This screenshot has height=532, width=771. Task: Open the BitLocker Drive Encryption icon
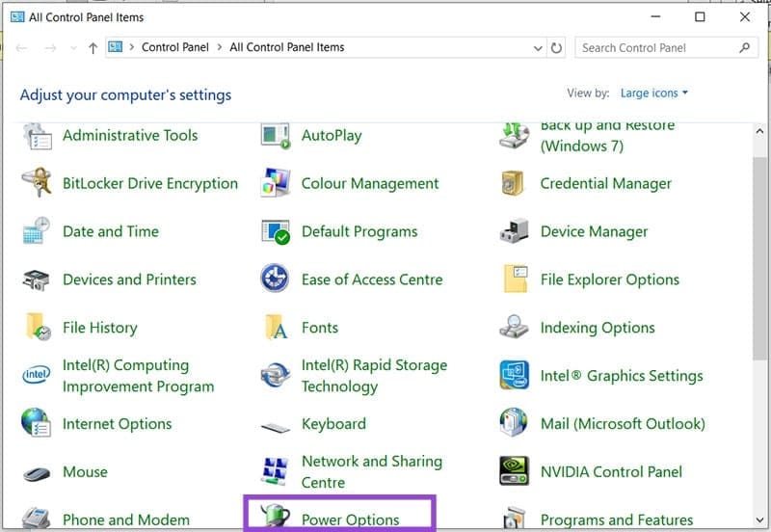tap(37, 183)
